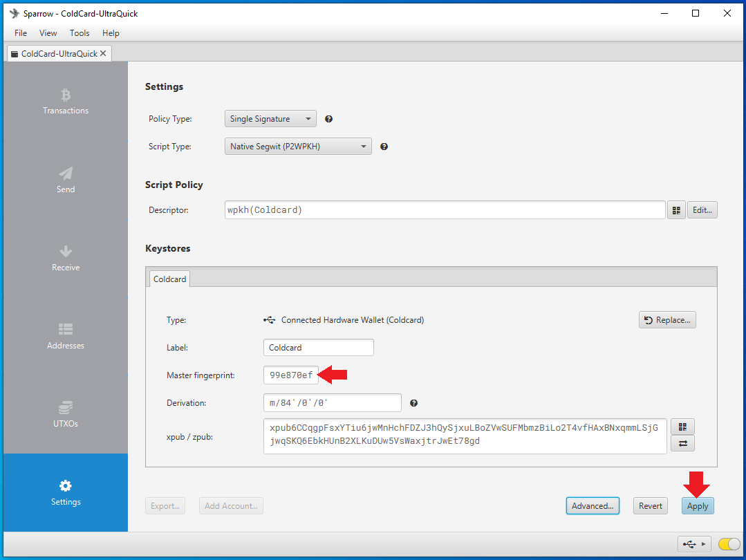Click the Apply button

pos(698,506)
